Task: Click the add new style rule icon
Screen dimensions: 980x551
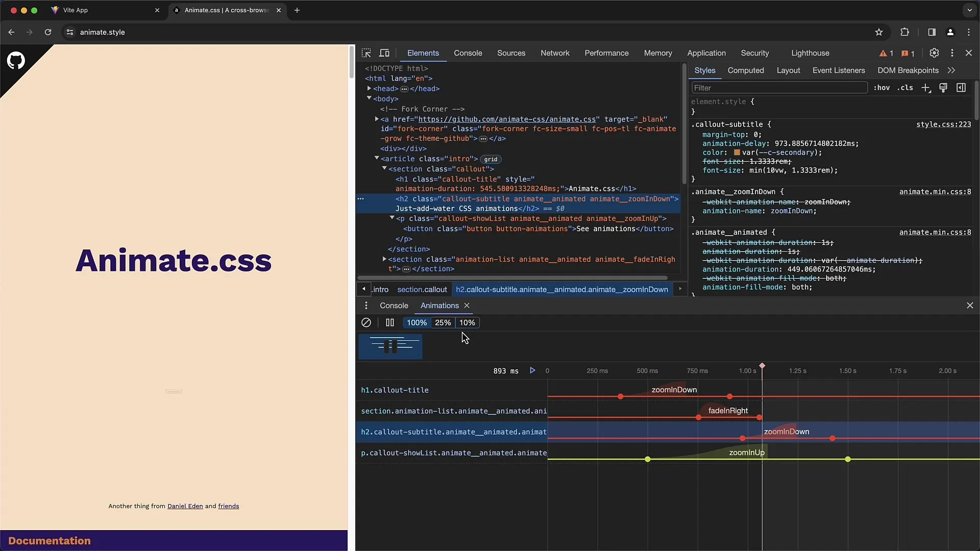Action: point(927,87)
